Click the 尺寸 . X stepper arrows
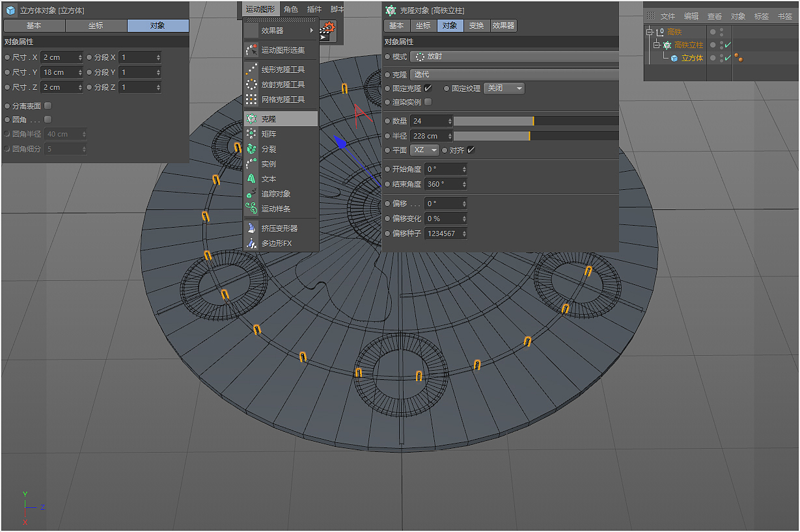800x532 pixels. coord(80,57)
